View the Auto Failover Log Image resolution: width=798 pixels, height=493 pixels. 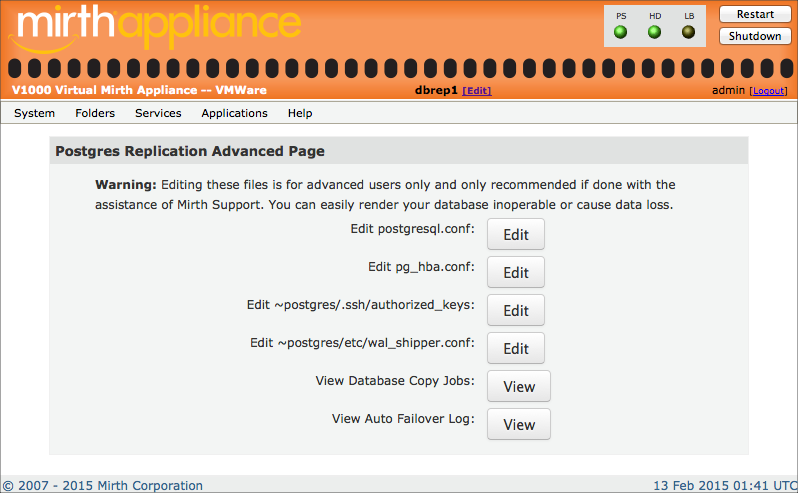click(519, 424)
